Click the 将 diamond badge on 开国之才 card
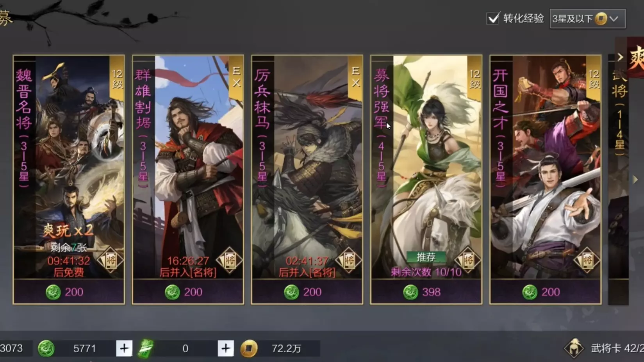The height and width of the screenshot is (362, 644). coord(587,260)
